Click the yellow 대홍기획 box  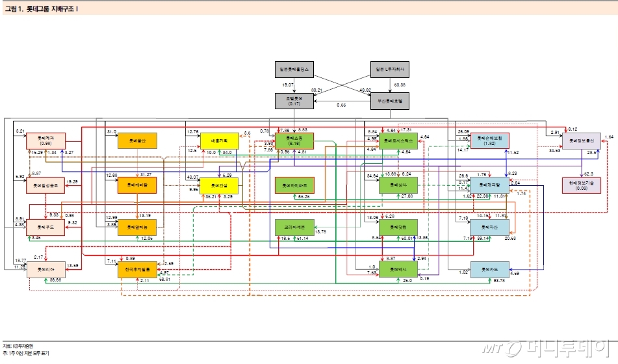tap(220, 140)
